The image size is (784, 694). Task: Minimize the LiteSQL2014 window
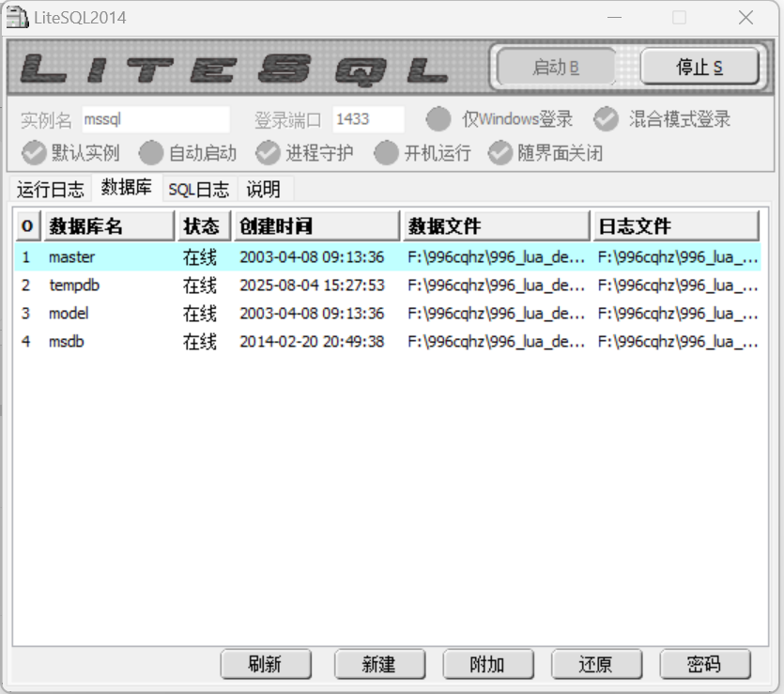[x=614, y=18]
